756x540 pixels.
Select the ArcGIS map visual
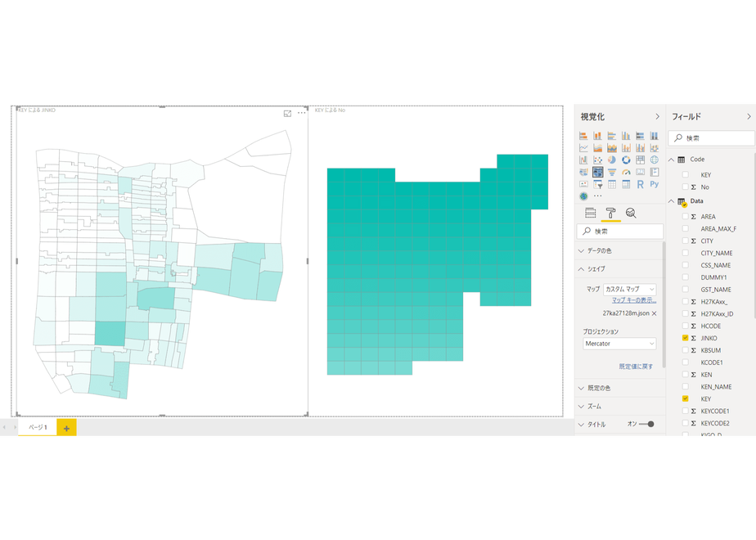[x=583, y=196]
